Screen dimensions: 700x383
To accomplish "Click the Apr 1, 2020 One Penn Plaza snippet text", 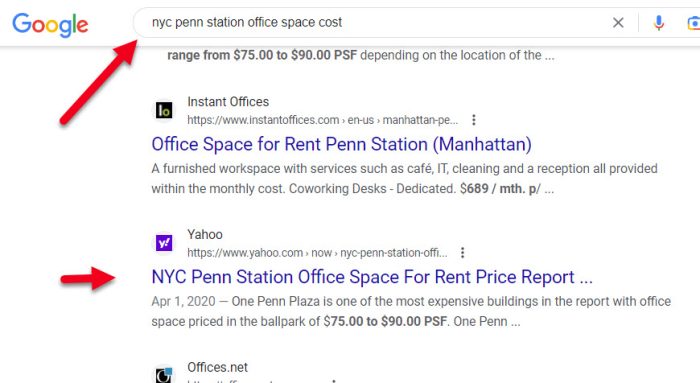I will click(x=411, y=311).
